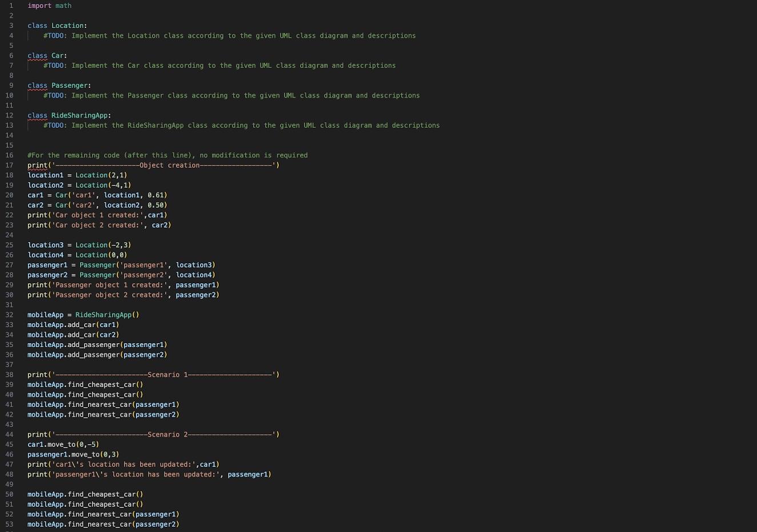Click line number 3 to set a breakpoint
Screen dimensions: 757x532
(10, 25)
